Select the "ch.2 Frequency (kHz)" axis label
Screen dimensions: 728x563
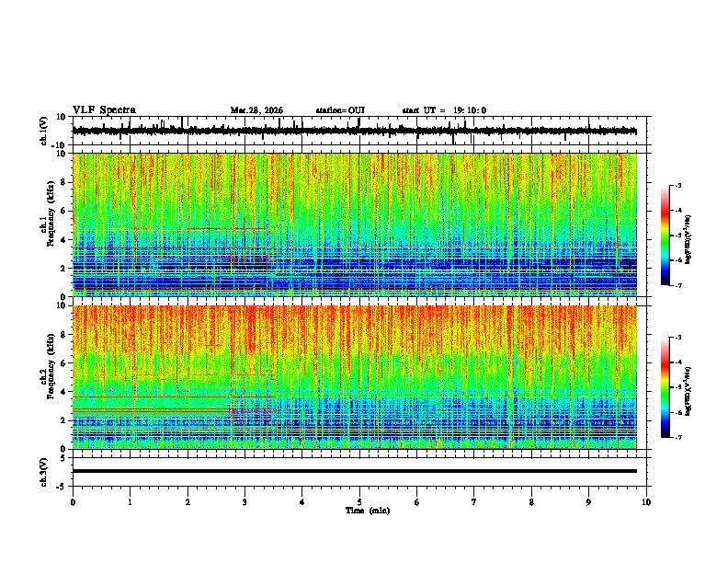click(50, 368)
